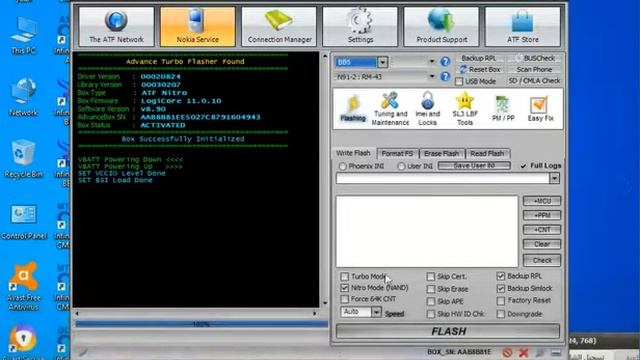The height and width of the screenshot is (360, 640).
Task: Uncheck Backup RPL flash option checkbox
Action: (501, 276)
